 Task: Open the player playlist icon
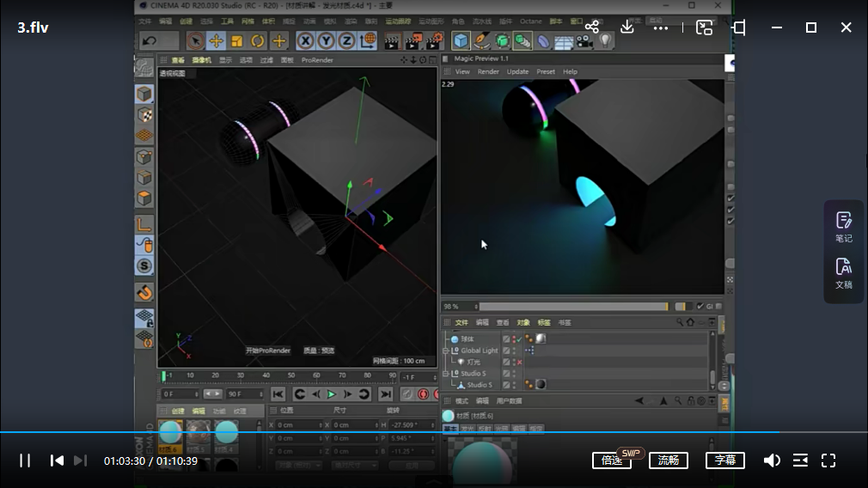(800, 461)
